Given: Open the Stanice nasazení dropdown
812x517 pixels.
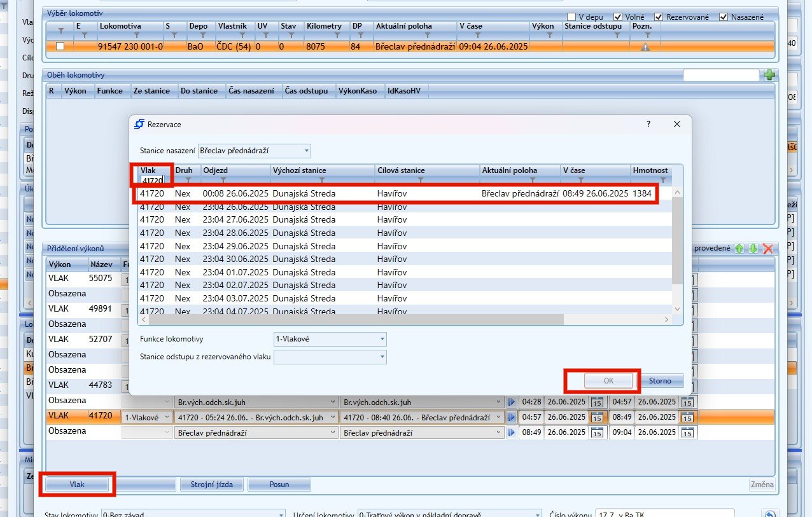Looking at the screenshot, I should tap(307, 151).
